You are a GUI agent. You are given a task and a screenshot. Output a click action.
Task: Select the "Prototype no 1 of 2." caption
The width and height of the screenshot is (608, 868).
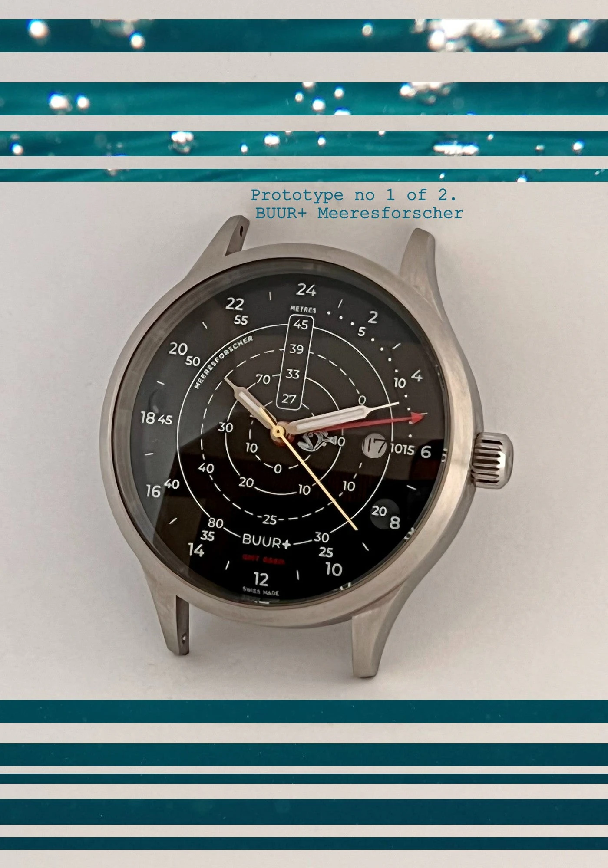pyautogui.click(x=354, y=195)
